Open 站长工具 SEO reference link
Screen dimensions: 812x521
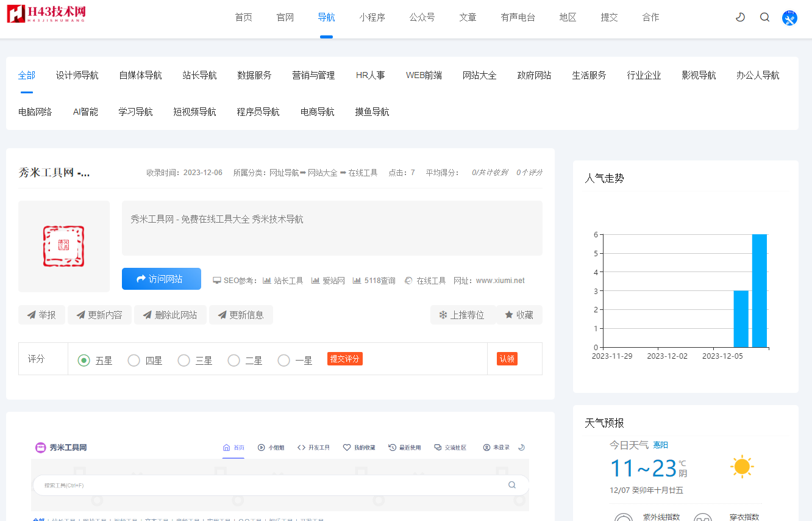point(283,281)
